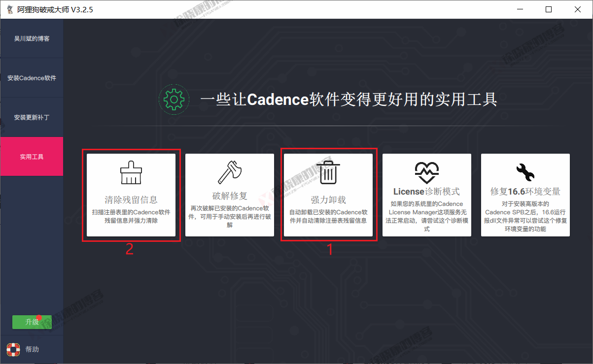Screen dimensions: 593x364
Task: Click the lifebuoy help icon
Action: point(13,349)
